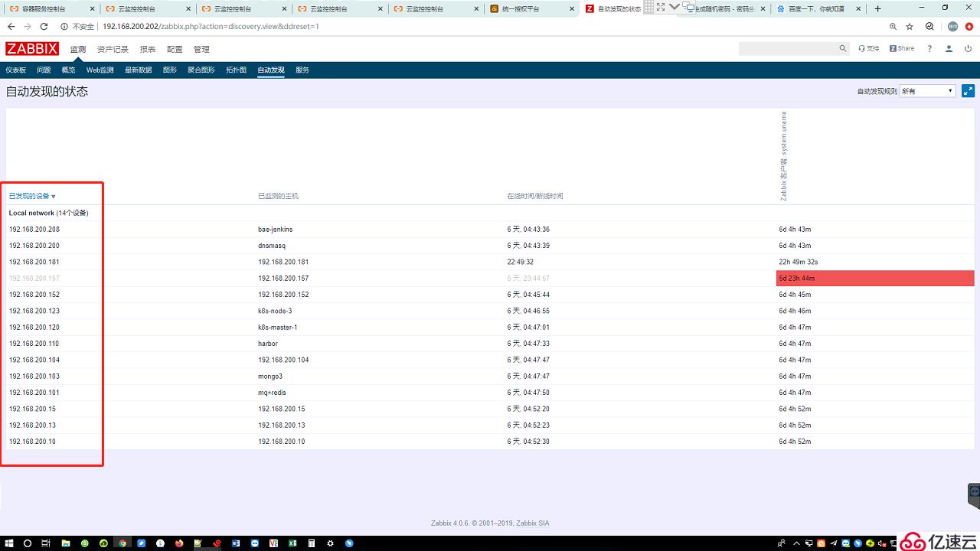Open the 管理 main menu

point(201,49)
